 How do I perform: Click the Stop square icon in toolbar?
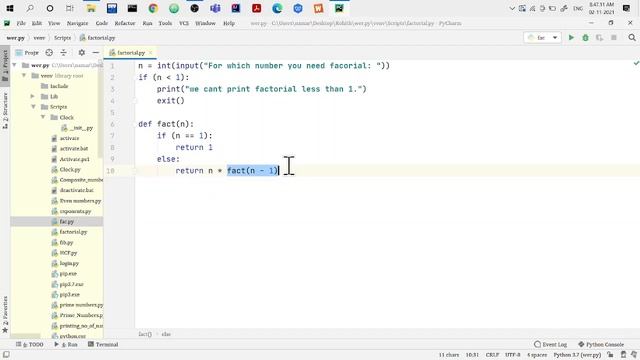coord(613,38)
